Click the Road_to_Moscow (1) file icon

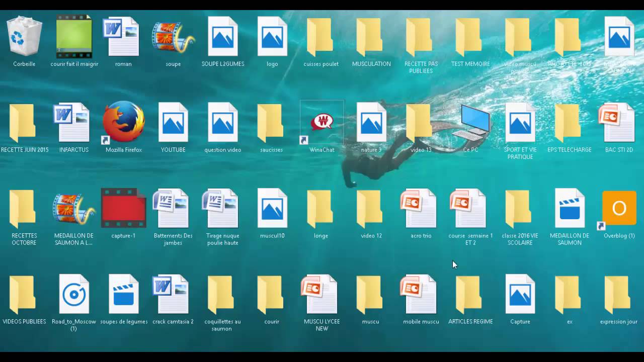pos(74,295)
